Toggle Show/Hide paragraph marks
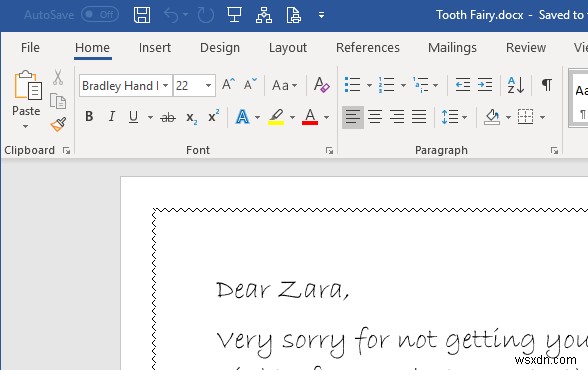Image resolution: width=588 pixels, height=370 pixels. [547, 85]
